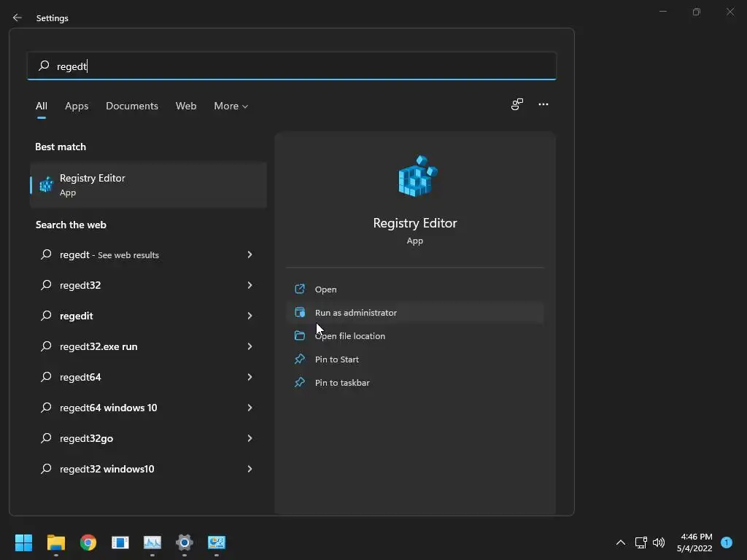Open the blue-white window app on taskbar

[x=120, y=542]
